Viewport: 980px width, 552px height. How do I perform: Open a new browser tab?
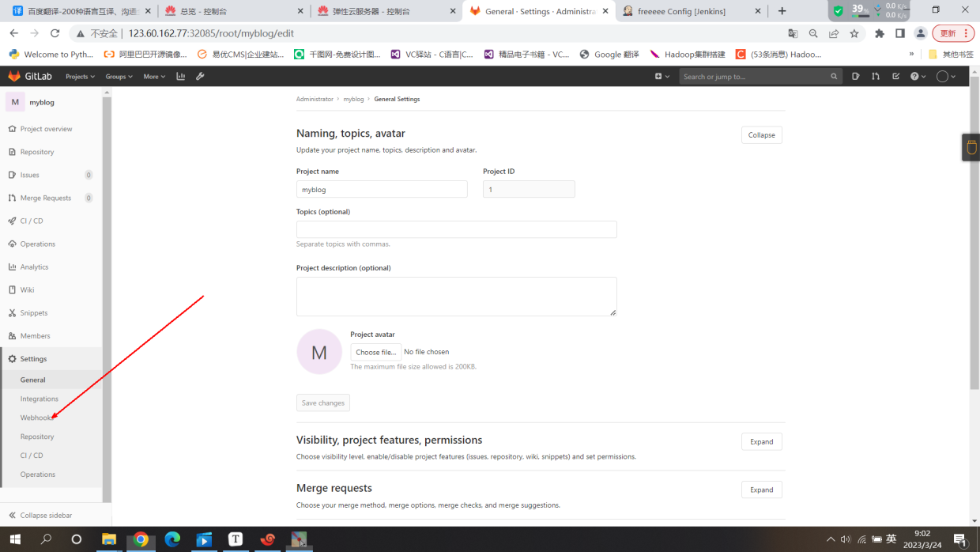point(782,11)
